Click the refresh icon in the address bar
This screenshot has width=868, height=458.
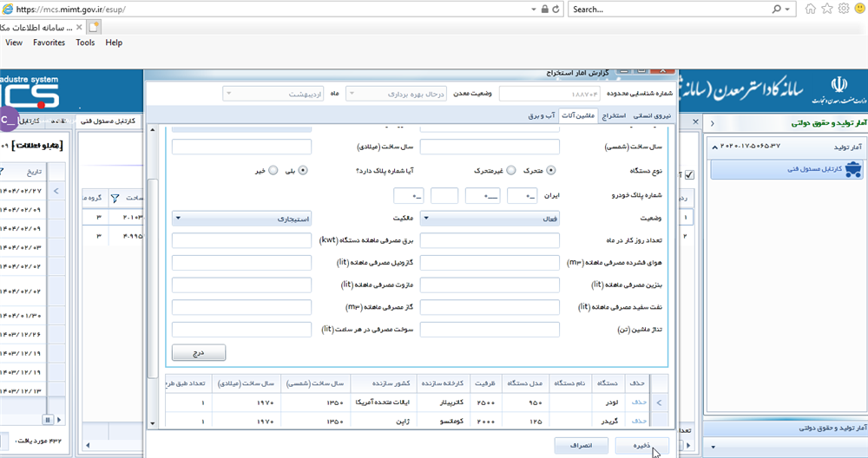tap(556, 10)
